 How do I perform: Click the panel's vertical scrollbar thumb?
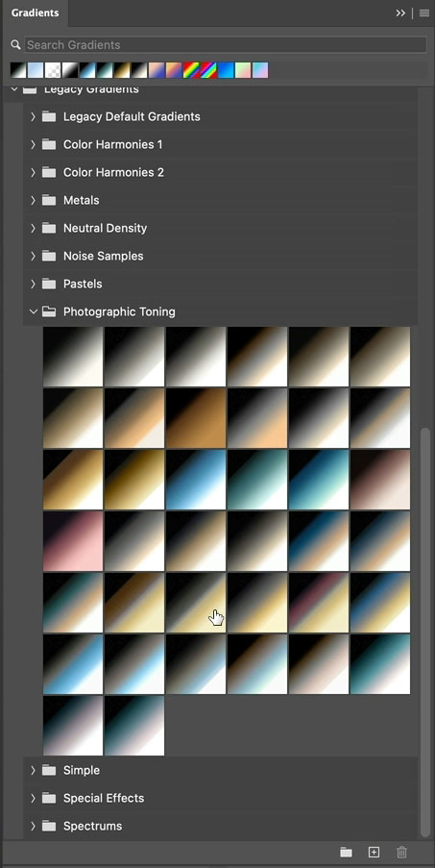click(424, 632)
